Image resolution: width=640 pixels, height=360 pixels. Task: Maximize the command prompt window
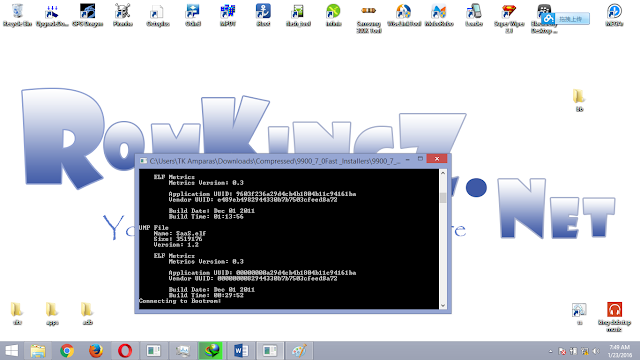(x=420, y=159)
